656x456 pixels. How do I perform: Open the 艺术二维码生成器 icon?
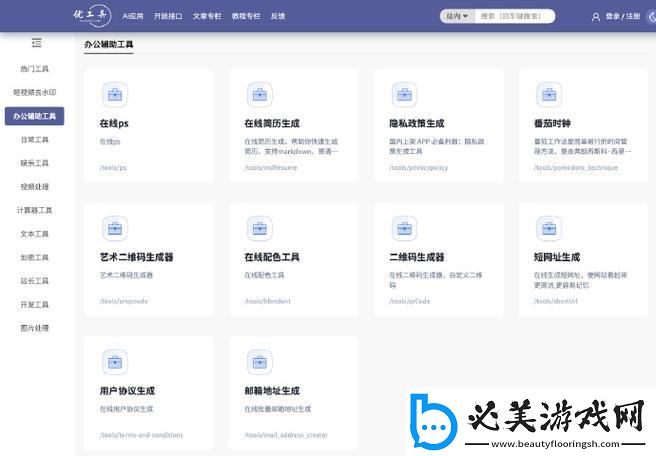tap(115, 228)
